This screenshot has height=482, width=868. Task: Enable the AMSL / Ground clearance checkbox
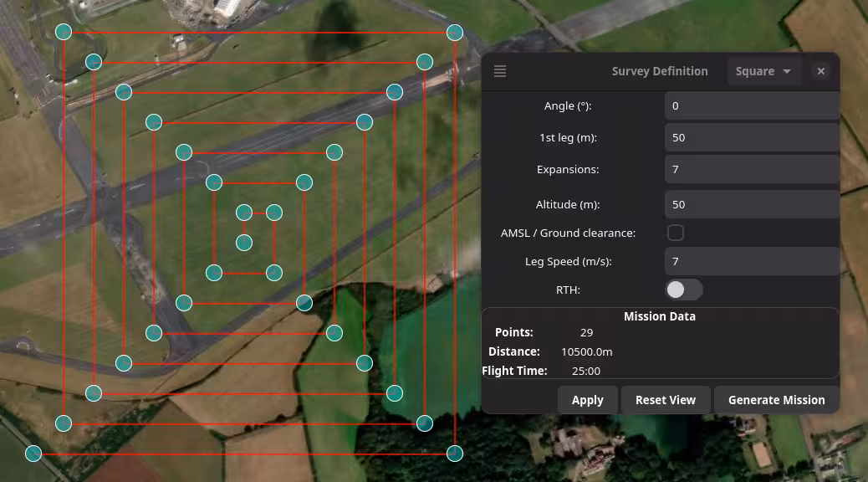point(675,233)
